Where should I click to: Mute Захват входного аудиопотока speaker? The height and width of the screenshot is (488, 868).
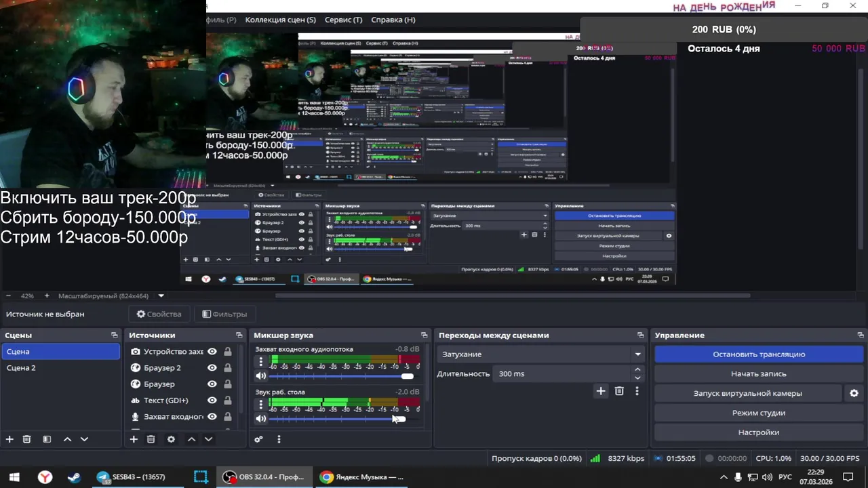tap(261, 376)
